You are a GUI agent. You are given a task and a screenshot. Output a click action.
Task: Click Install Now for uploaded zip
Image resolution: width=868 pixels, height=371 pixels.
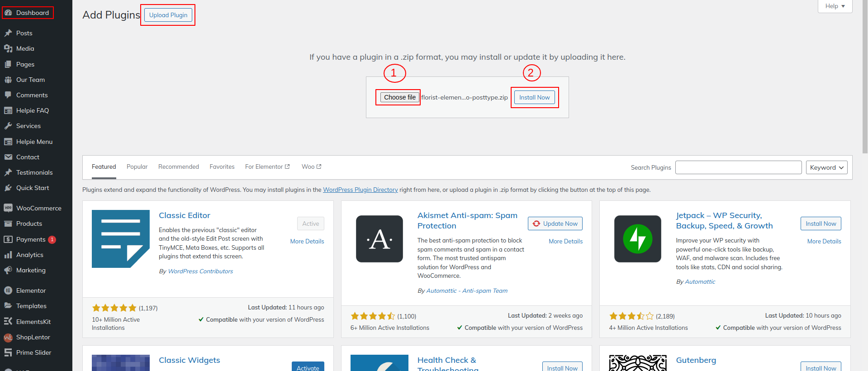[534, 97]
